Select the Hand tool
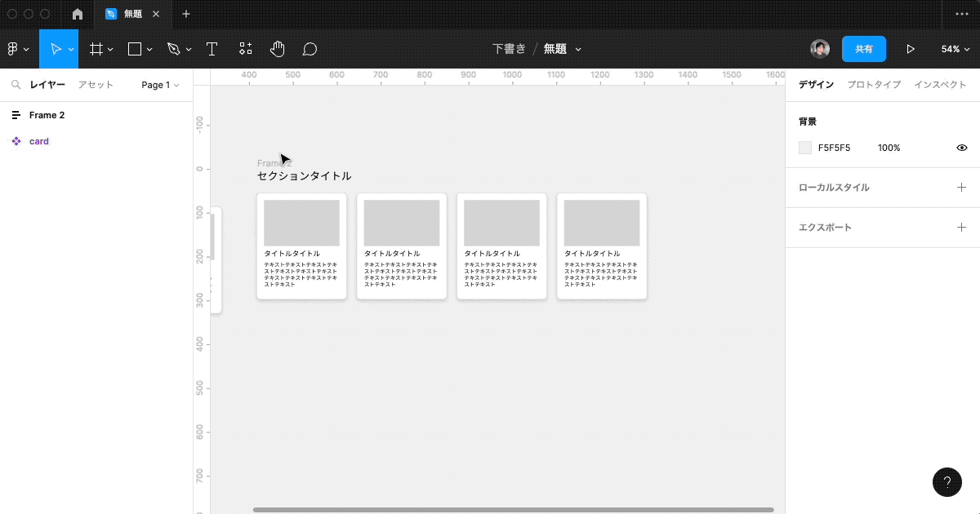 [277, 49]
